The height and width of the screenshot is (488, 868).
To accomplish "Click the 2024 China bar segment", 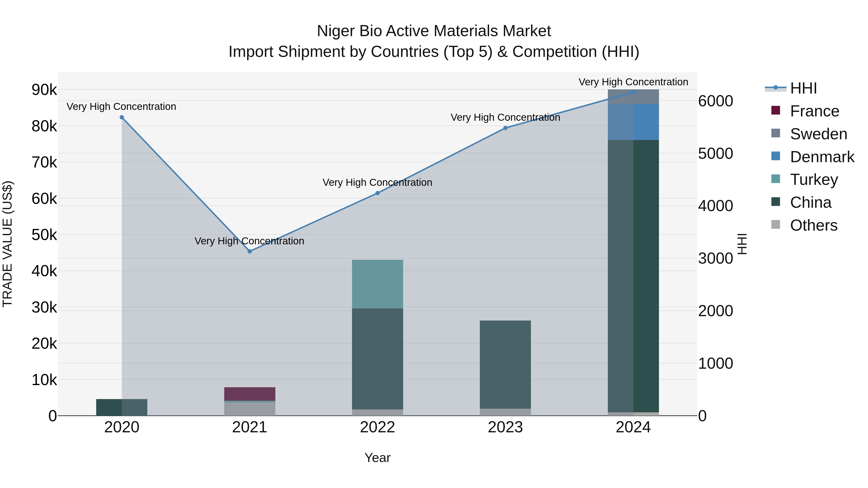I will pos(633,276).
